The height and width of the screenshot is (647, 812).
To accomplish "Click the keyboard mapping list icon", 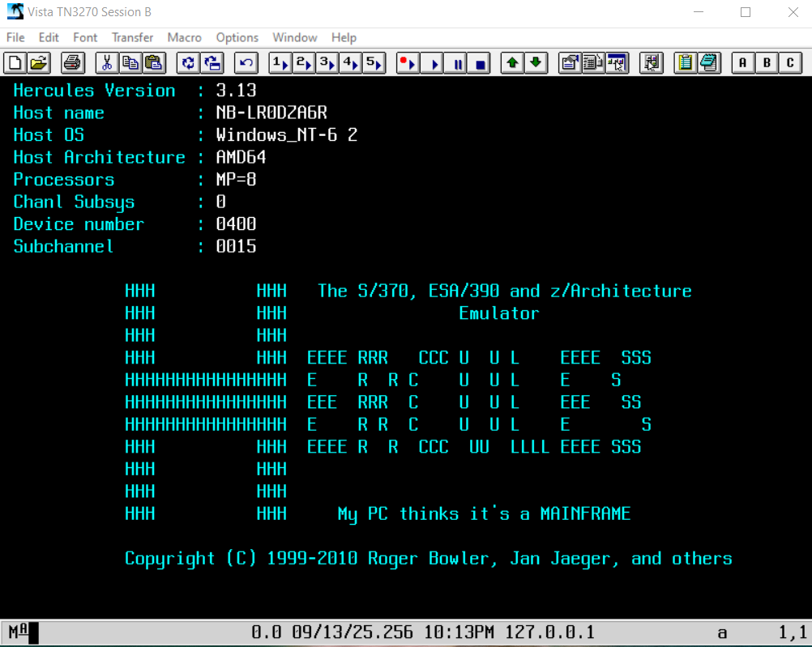I will (x=593, y=63).
